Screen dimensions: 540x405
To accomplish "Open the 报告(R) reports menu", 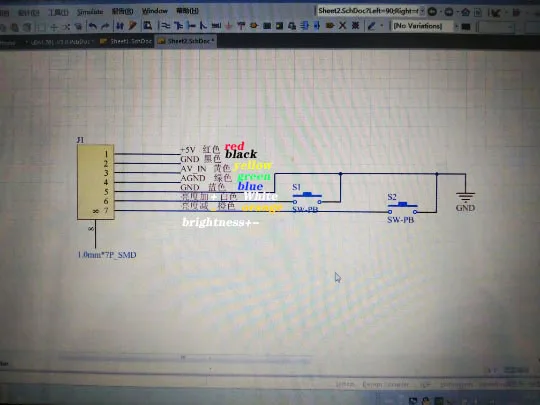I will click(x=122, y=11).
